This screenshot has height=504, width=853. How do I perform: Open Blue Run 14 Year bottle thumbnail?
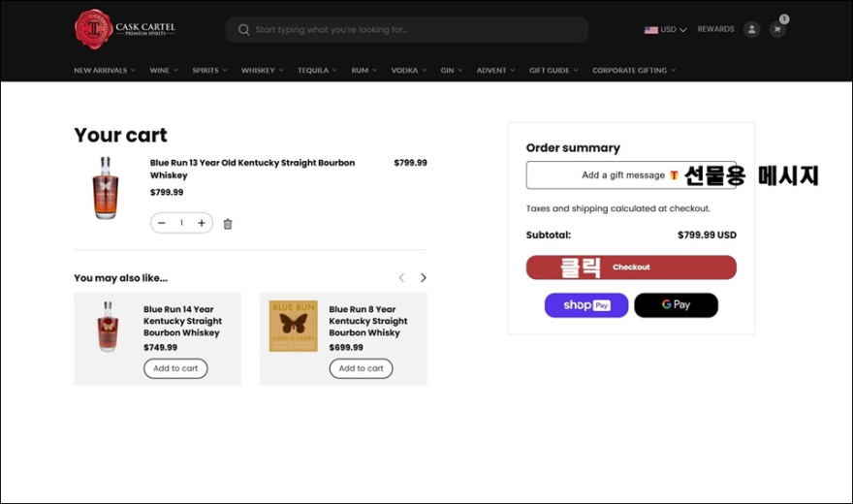[x=108, y=327]
